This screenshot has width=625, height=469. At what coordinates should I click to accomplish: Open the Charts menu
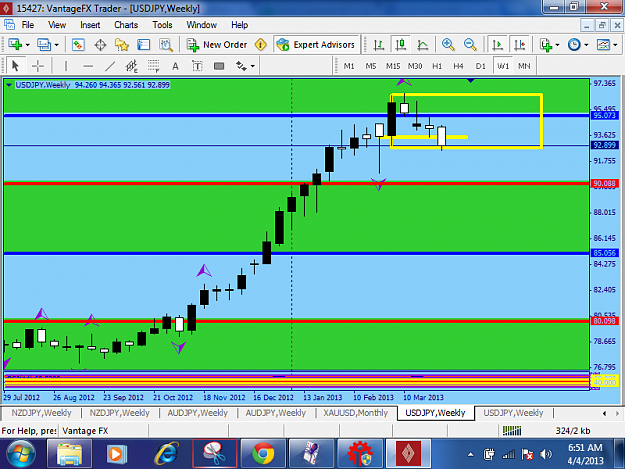pos(126,25)
